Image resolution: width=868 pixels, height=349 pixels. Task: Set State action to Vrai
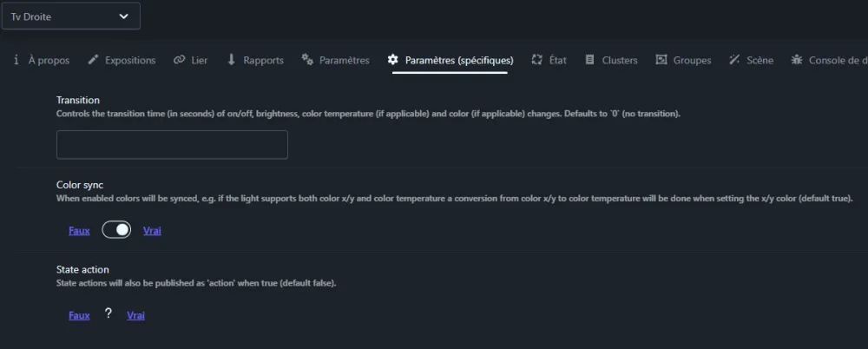pyautogui.click(x=135, y=315)
